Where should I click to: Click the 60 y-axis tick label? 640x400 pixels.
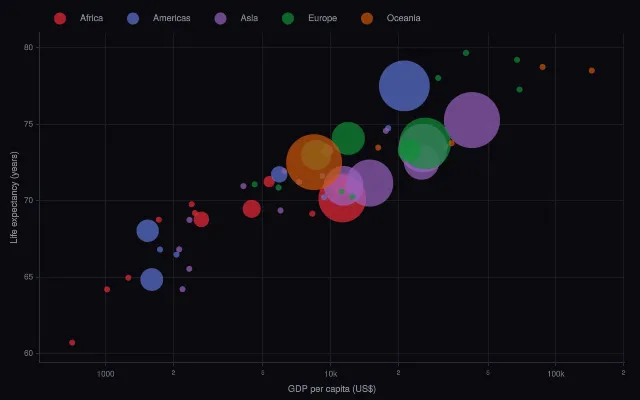click(28, 353)
